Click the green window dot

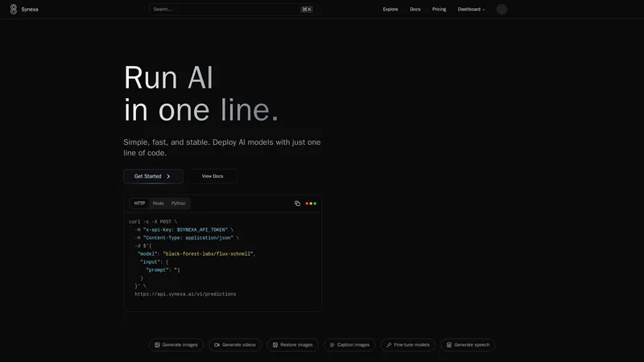click(x=315, y=204)
